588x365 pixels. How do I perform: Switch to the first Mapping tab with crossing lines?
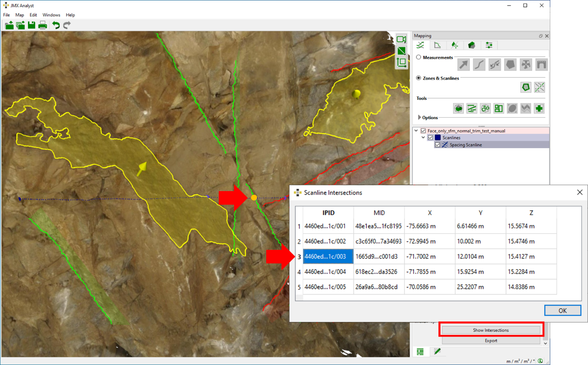click(421, 45)
